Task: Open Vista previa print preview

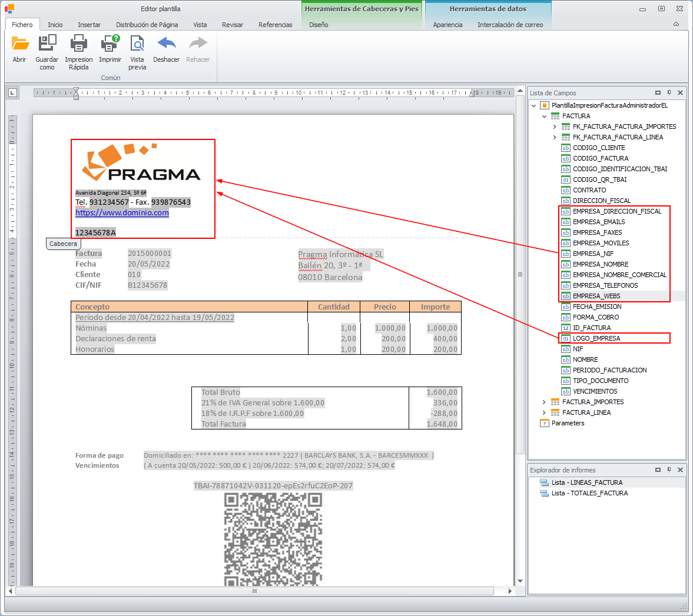Action: click(x=137, y=44)
